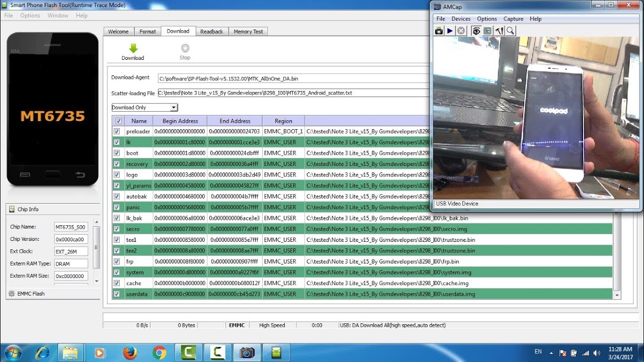644x362 pixels.
Task: Open the Devices menu in AMCap
Action: point(461,19)
